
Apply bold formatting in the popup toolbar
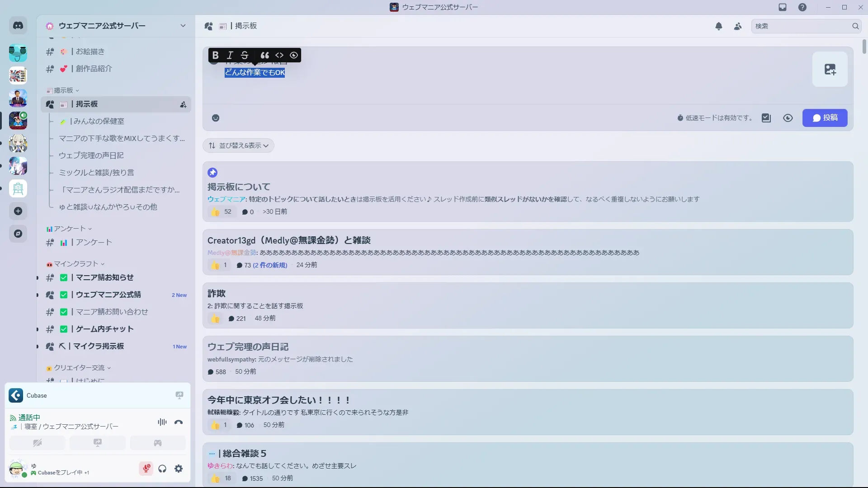pos(216,55)
